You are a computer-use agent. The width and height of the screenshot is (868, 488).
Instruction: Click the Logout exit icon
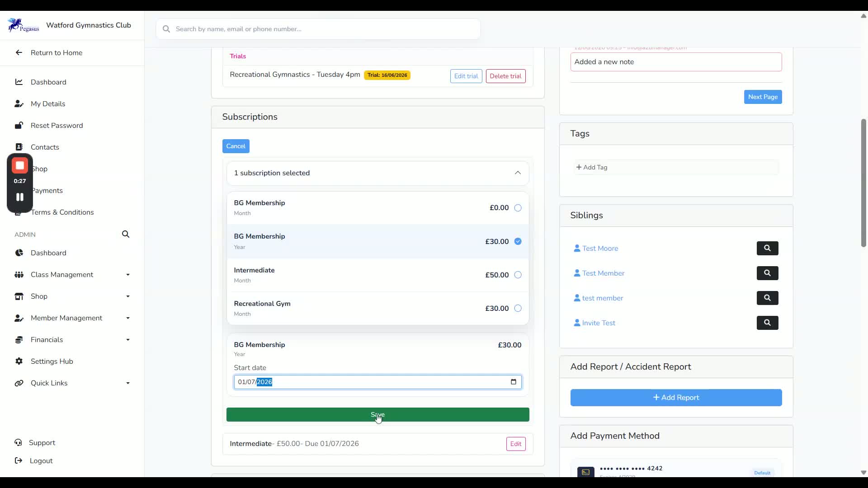18,460
